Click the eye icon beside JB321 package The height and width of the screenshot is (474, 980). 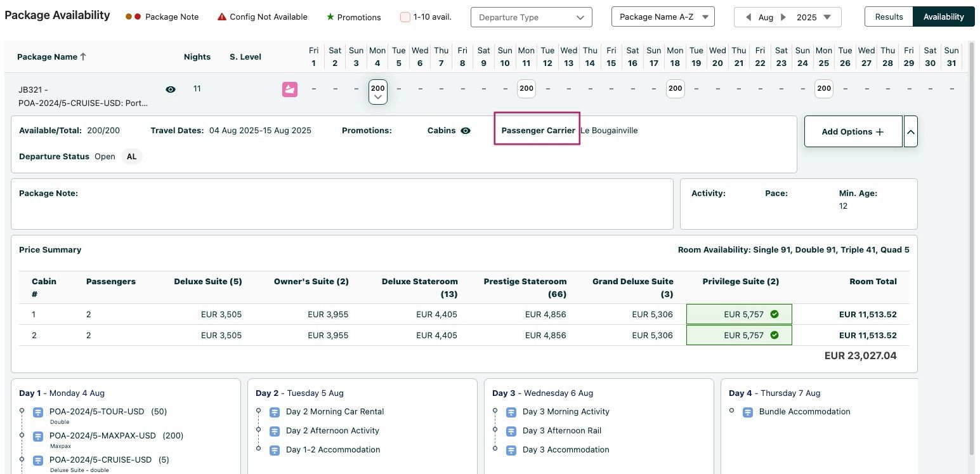point(171,89)
